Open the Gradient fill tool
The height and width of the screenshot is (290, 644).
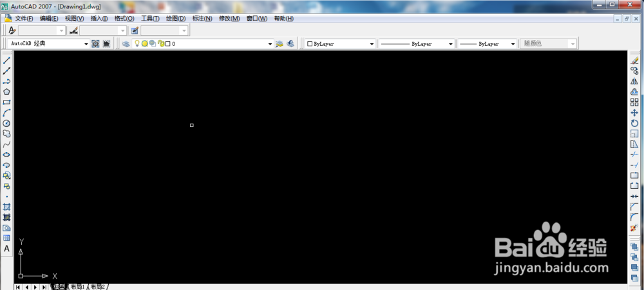pyautogui.click(x=6, y=217)
